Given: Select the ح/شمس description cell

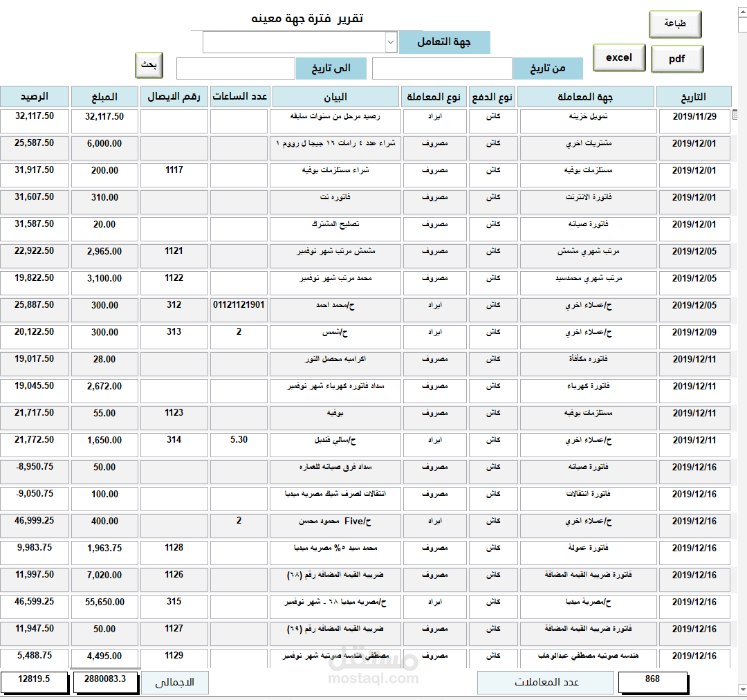Looking at the screenshot, I should [335, 337].
